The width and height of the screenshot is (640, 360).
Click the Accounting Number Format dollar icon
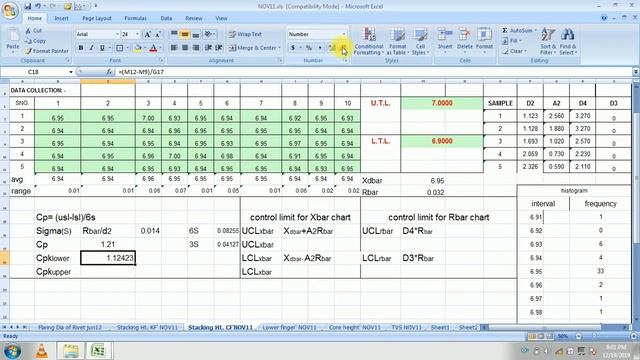click(293, 48)
